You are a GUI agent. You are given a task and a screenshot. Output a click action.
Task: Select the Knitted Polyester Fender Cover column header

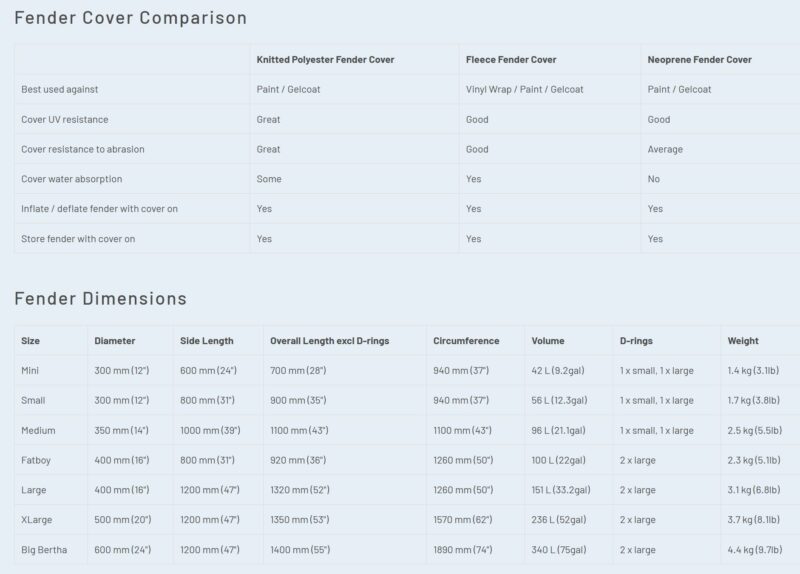[x=325, y=60]
